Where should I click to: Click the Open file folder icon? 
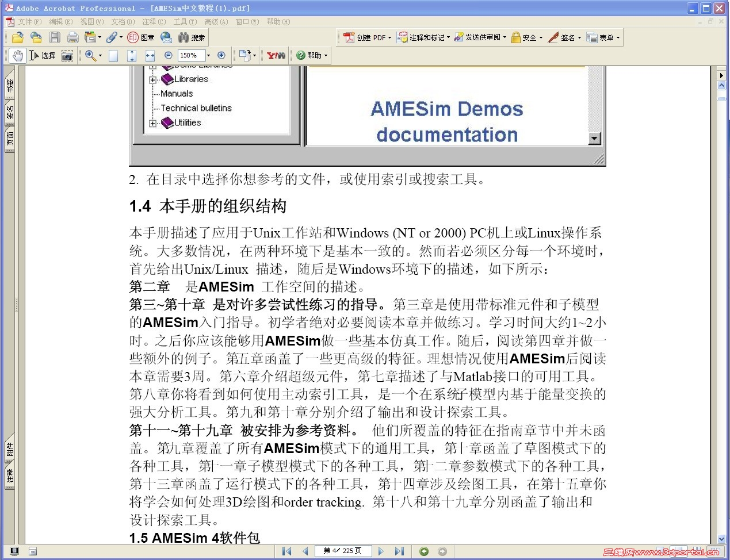[x=18, y=37]
